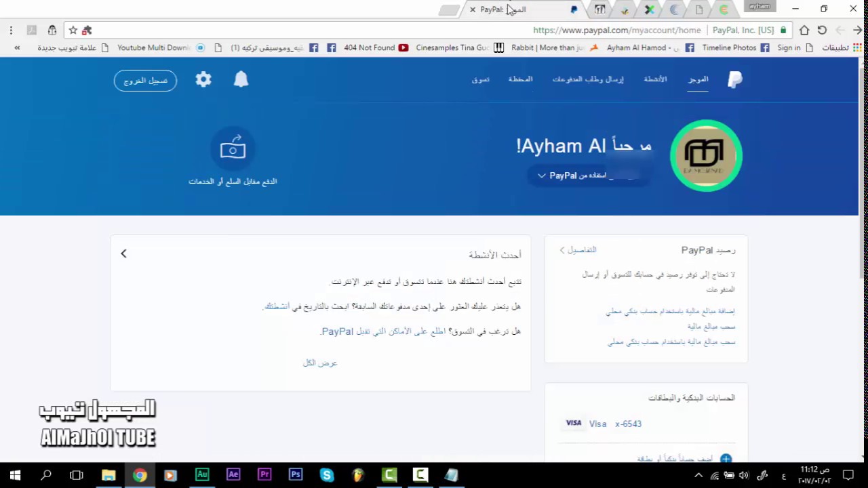
Task: Click the pay for goods and services icon
Action: point(233,148)
